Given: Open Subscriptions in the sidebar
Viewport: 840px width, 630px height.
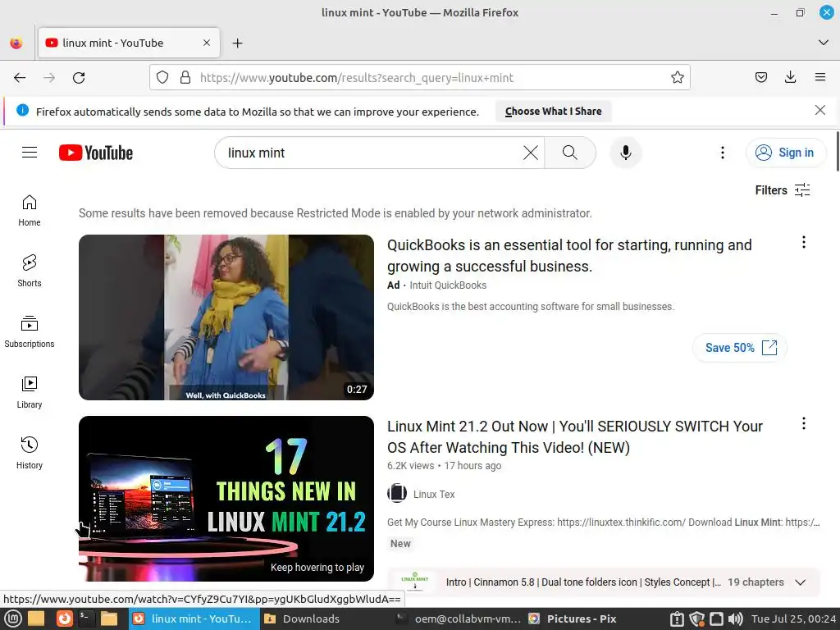Looking at the screenshot, I should coord(30,331).
